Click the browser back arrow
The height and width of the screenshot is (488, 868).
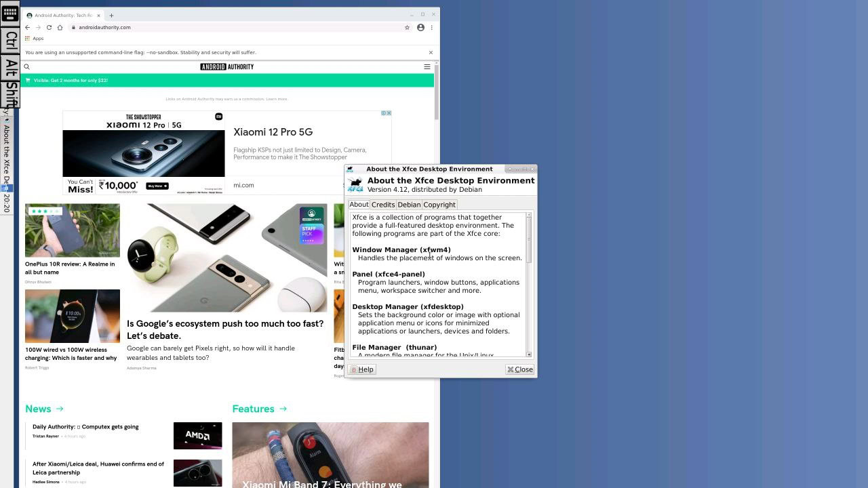coord(27,27)
